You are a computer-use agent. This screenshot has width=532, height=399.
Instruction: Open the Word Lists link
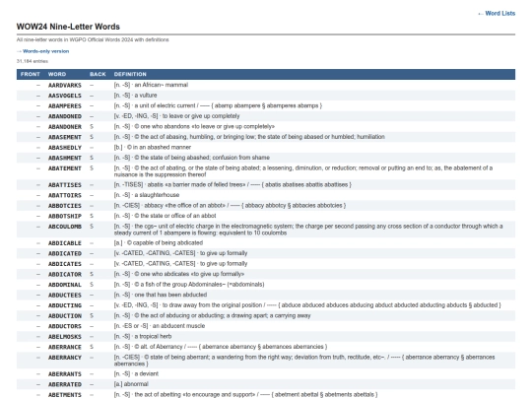[497, 13]
